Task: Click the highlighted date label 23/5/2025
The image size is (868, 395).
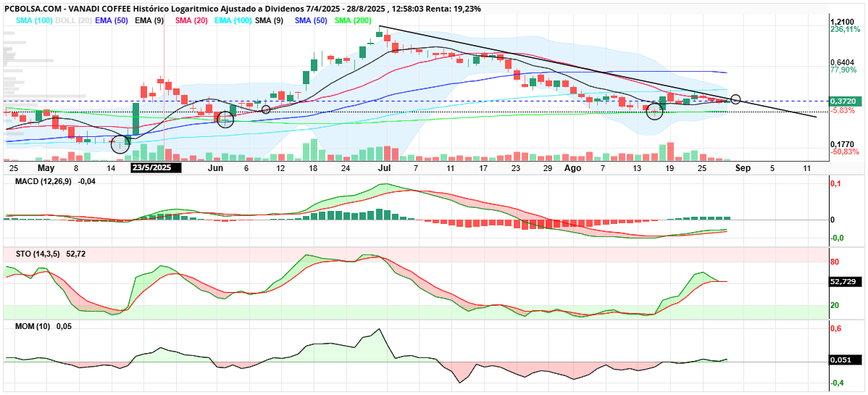Action: (156, 167)
